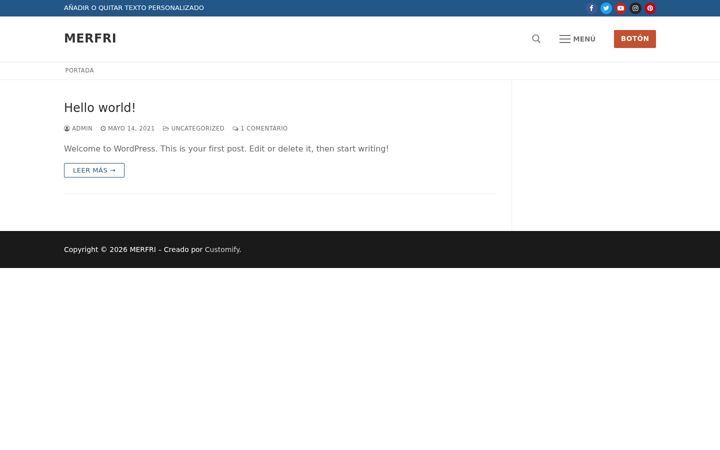The width and height of the screenshot is (720, 450).
Task: Go to MERFRI site title
Action: click(90, 39)
